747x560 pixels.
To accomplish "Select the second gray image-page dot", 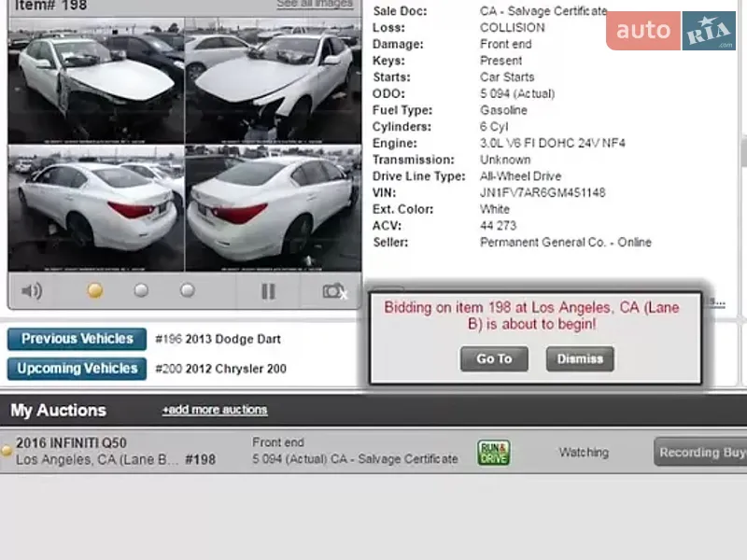I will 141,290.
